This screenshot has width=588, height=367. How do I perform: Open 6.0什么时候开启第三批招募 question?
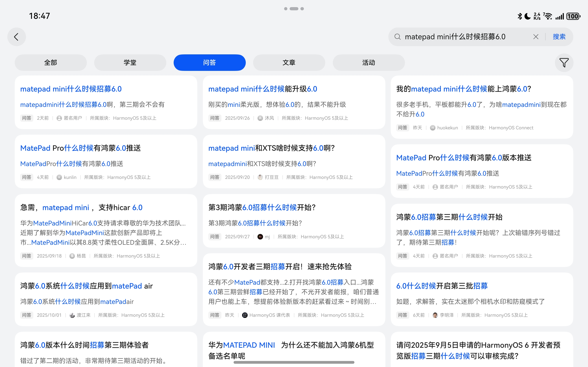point(442,286)
